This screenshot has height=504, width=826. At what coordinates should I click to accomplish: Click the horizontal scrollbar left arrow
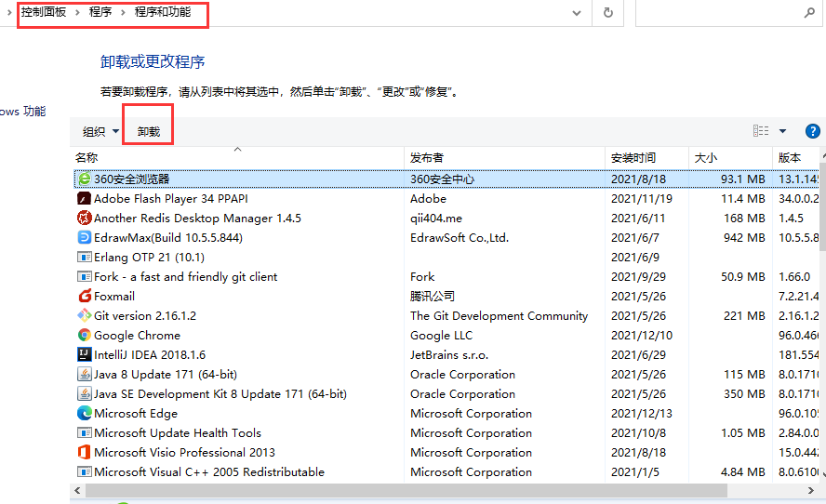click(x=77, y=490)
